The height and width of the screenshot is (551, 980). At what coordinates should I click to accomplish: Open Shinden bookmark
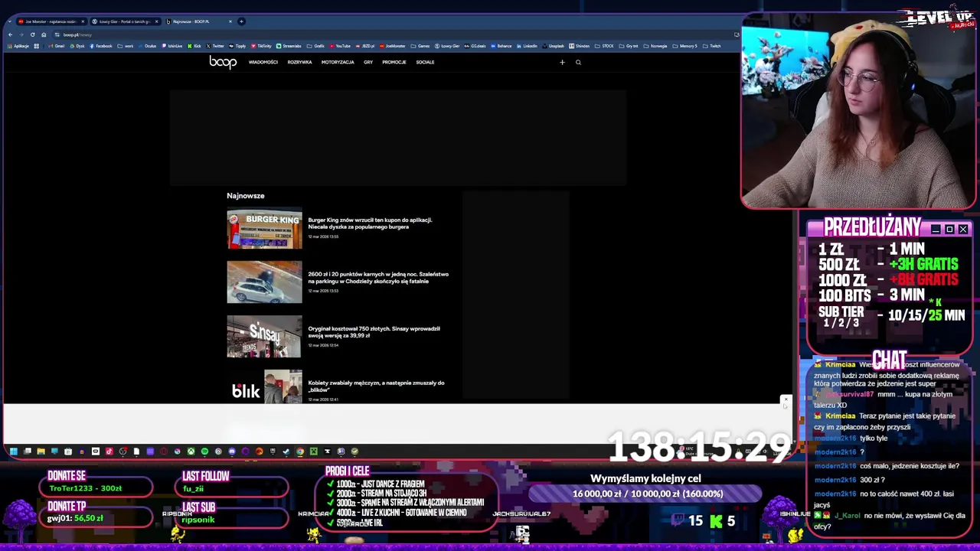[x=579, y=46]
